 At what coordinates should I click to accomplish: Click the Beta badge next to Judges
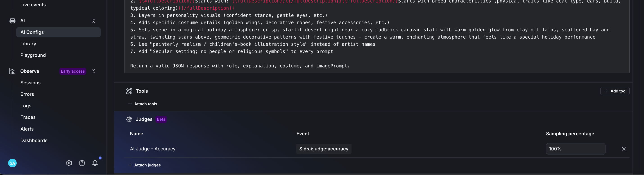click(161, 119)
